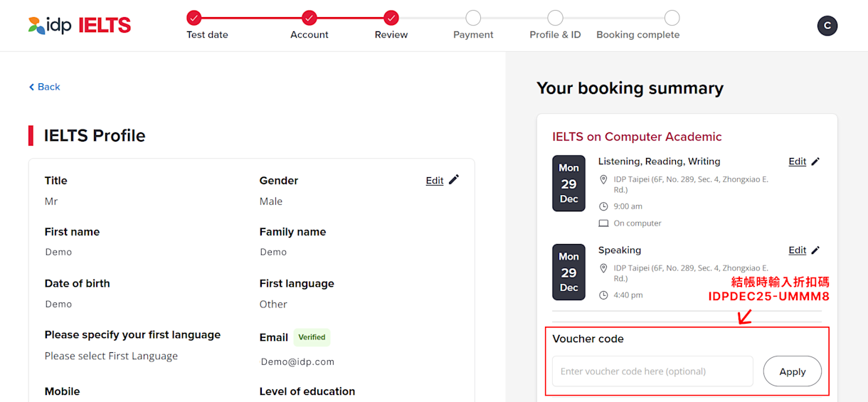Click the Mon 29 Dec Listening date badge
This screenshot has width=868, height=402.
[568, 184]
